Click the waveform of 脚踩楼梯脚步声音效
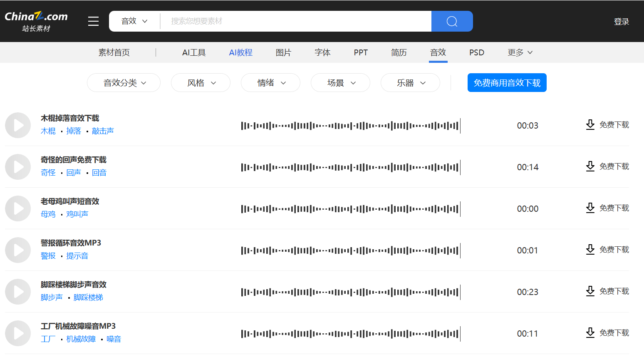Viewport: 644px width, 362px height. point(351,292)
